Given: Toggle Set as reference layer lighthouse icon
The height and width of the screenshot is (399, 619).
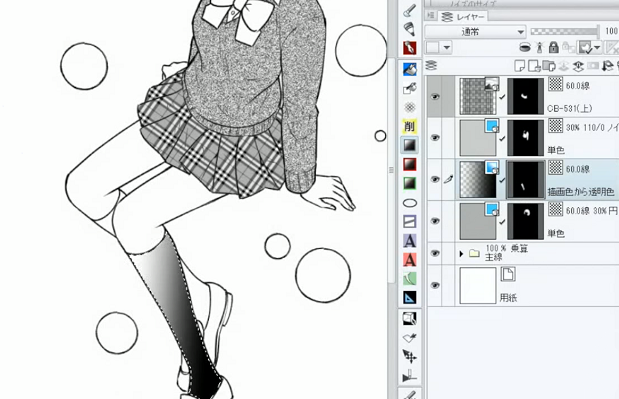Looking at the screenshot, I should 540,47.
